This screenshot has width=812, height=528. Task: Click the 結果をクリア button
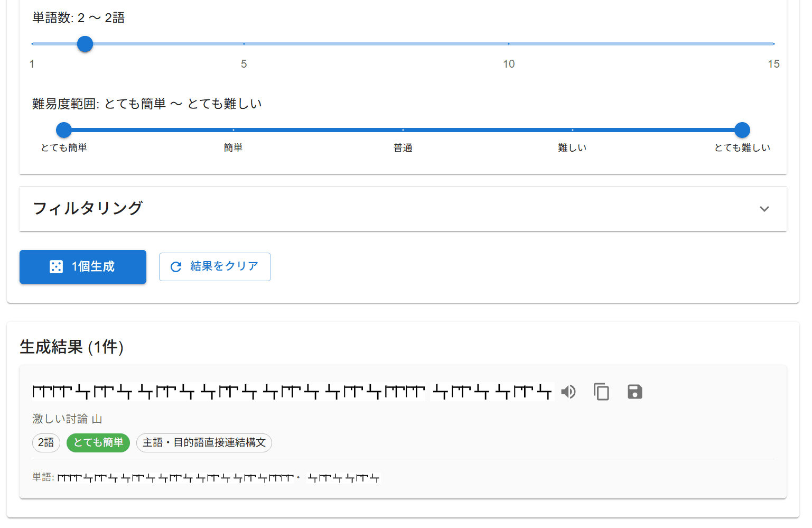[x=214, y=267]
